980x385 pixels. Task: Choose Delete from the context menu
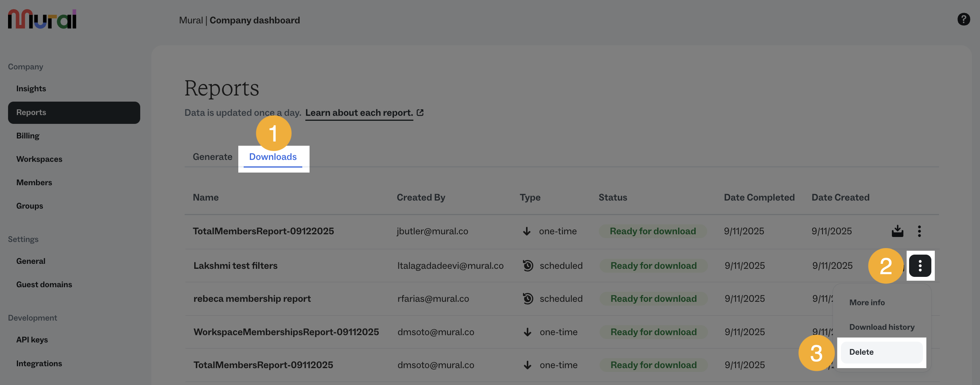[882, 352]
